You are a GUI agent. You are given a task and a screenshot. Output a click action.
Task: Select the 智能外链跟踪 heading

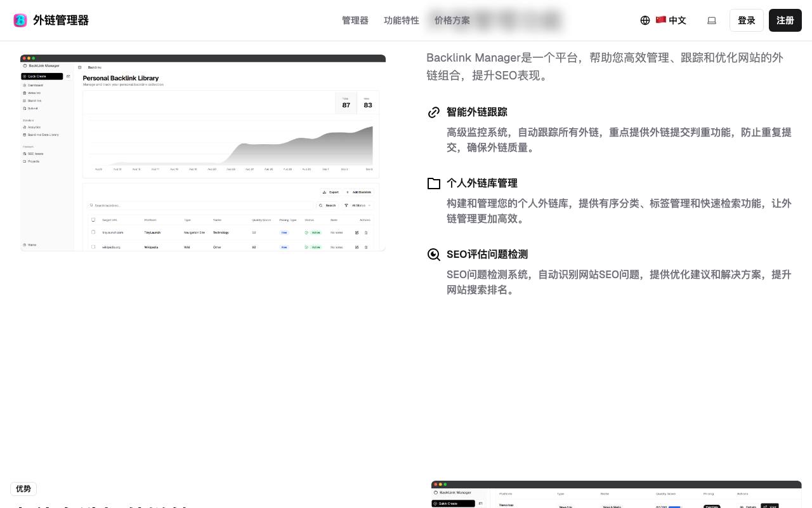(x=477, y=112)
